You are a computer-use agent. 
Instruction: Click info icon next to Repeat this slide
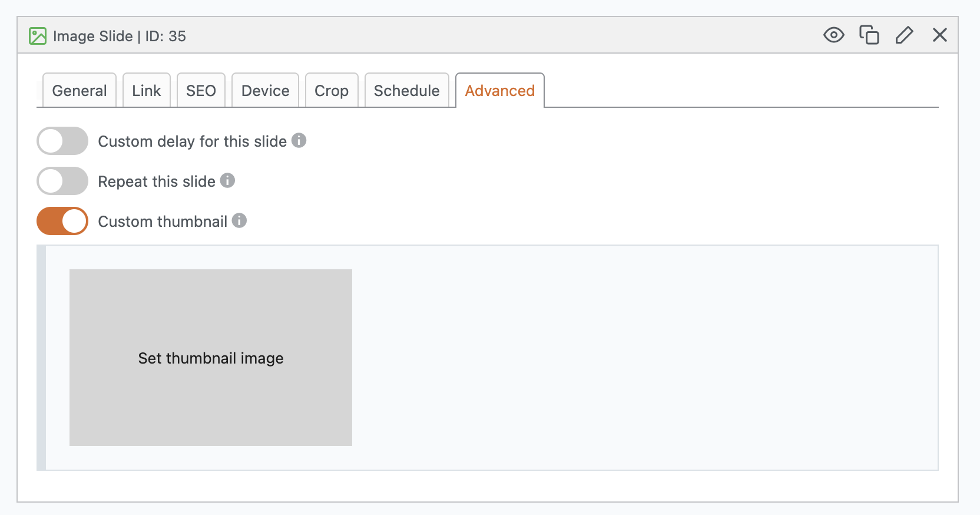tap(227, 180)
